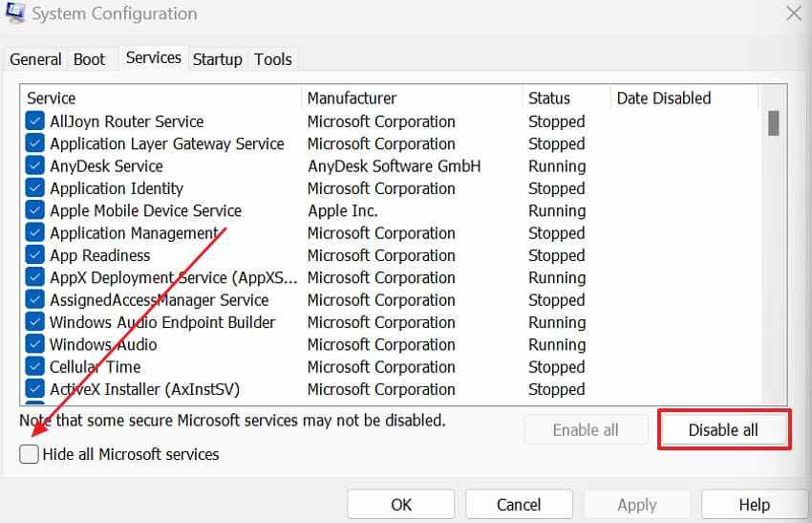This screenshot has height=523, width=812.
Task: Click the Cellular Time name text
Action: (x=95, y=366)
